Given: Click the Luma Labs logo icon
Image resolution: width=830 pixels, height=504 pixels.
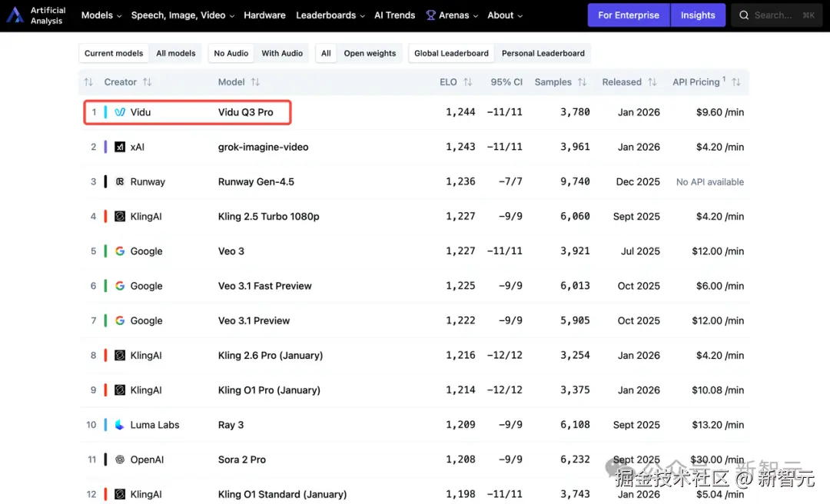Looking at the screenshot, I should (x=120, y=425).
